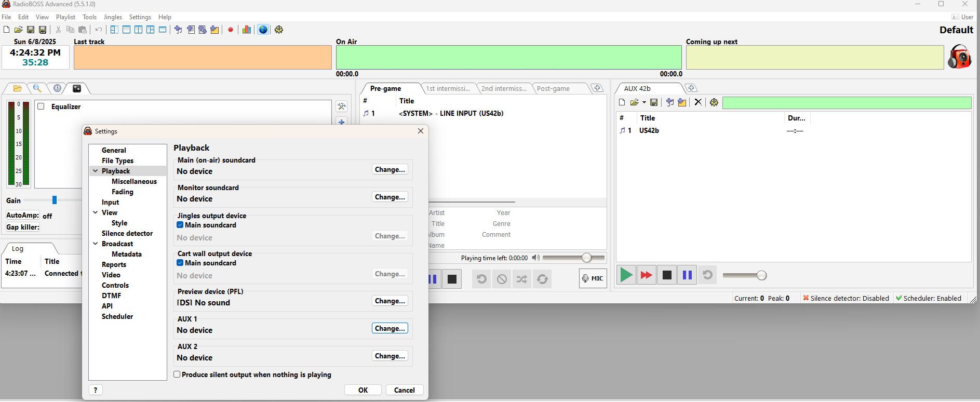Image resolution: width=980 pixels, height=402 pixels.
Task: Uncheck Main soundcard under Jingles output device
Action: (x=180, y=225)
